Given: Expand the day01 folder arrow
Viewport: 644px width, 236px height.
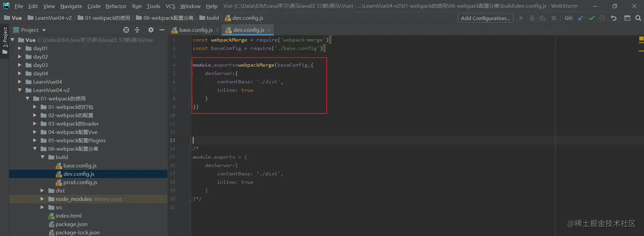Looking at the screenshot, I should [20, 48].
